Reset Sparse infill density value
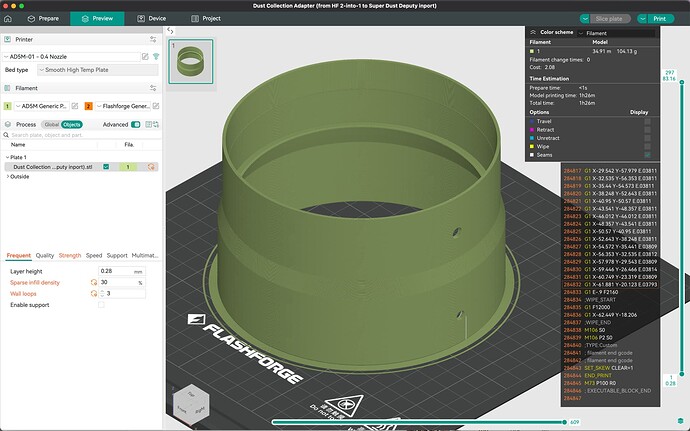Image resolution: width=690 pixels, height=431 pixels. (94, 283)
